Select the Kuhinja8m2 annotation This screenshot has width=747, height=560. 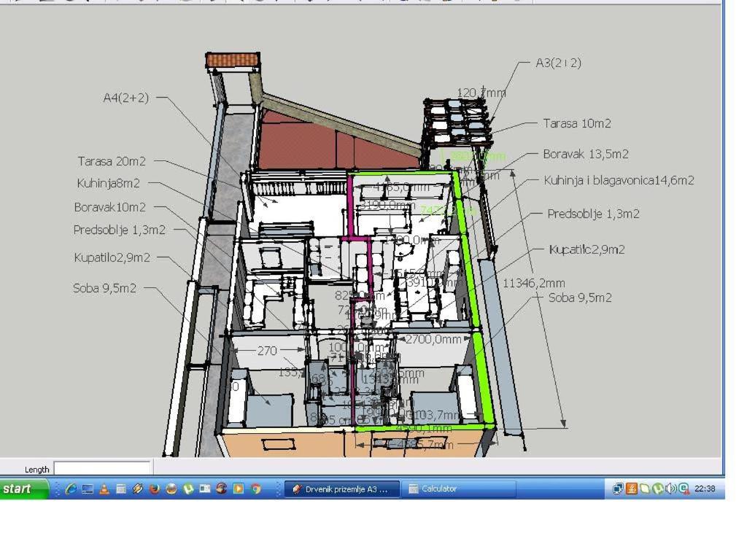109,183
